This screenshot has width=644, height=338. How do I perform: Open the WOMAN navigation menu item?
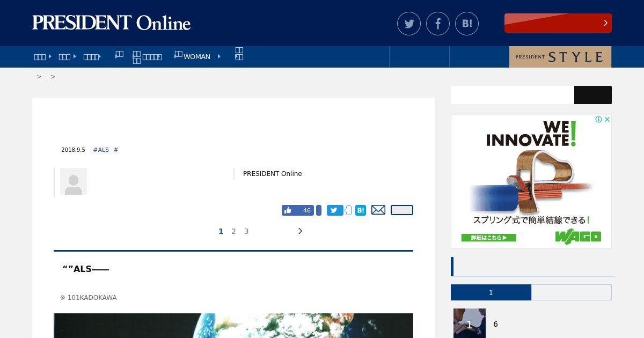click(x=197, y=56)
